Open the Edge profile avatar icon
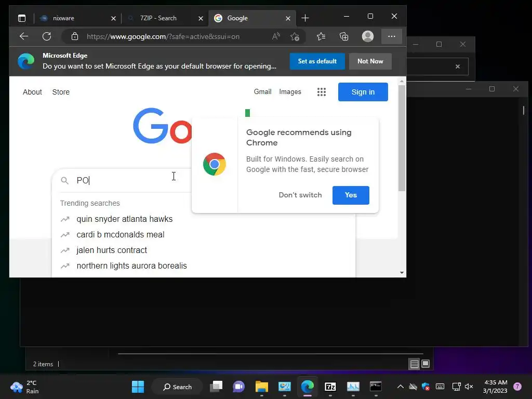The height and width of the screenshot is (399, 532). [368, 36]
